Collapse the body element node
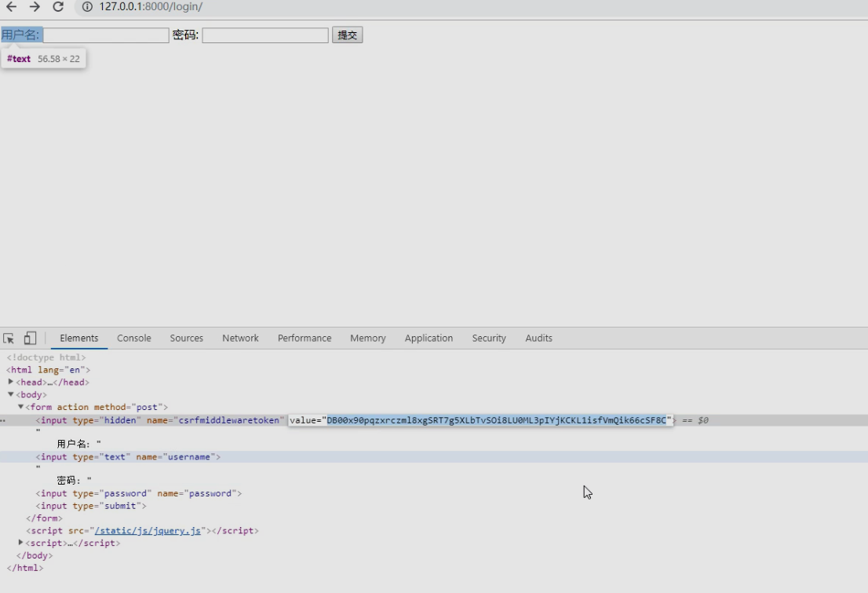 click(10, 394)
